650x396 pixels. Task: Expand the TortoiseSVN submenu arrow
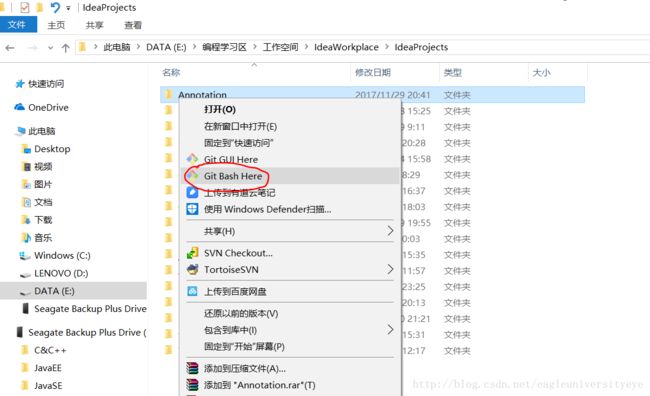click(x=390, y=270)
